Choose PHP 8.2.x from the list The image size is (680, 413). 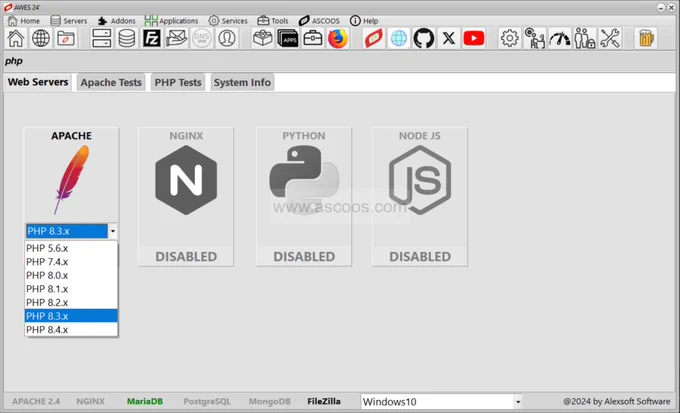pyautogui.click(x=71, y=302)
